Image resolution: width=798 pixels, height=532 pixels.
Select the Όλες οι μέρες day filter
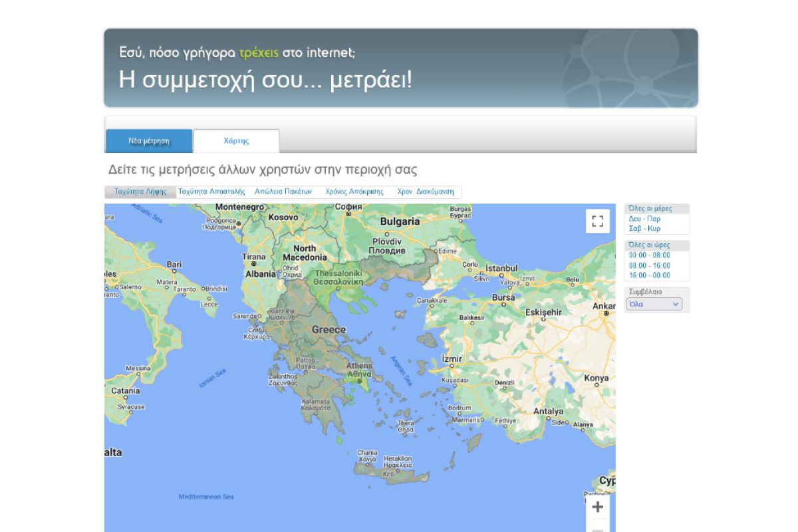650,209
